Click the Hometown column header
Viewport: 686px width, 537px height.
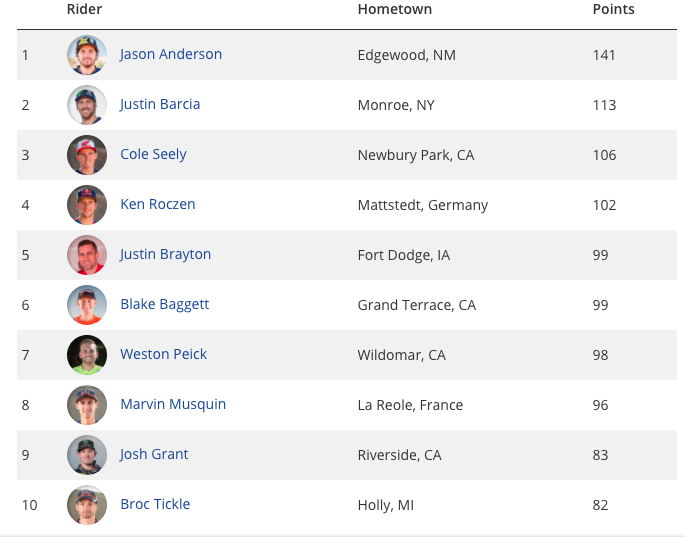395,9
